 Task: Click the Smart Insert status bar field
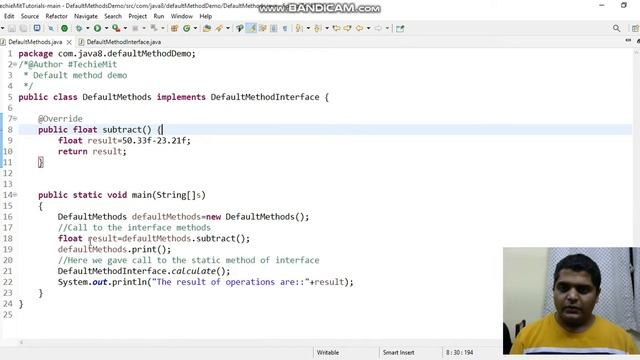click(398, 352)
